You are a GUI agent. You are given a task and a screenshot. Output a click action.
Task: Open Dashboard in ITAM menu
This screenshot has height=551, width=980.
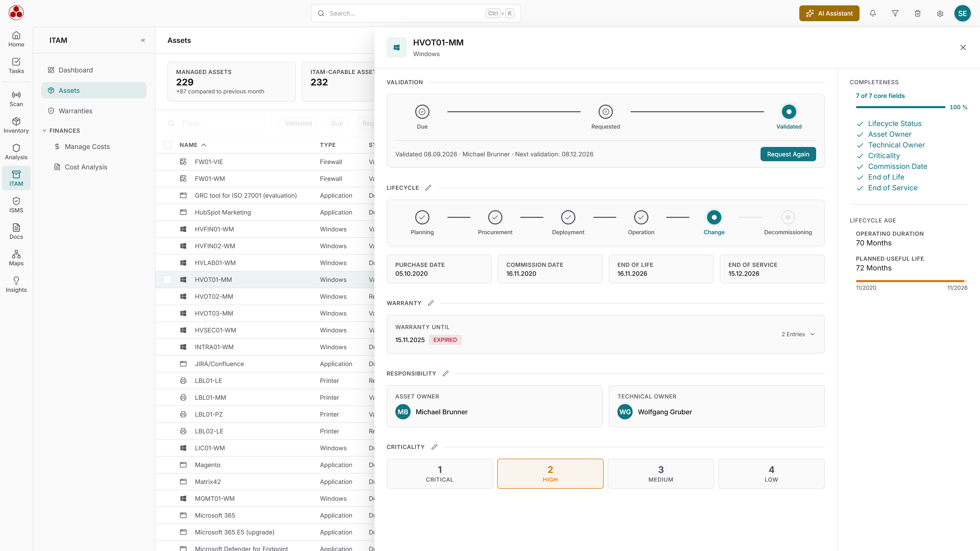click(x=94, y=70)
